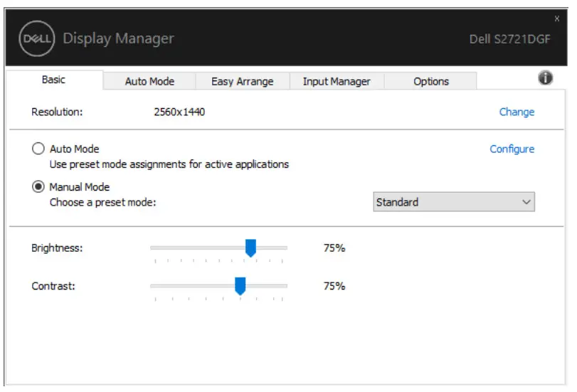
Task: Switch to the Options tab
Action: pyautogui.click(x=431, y=81)
